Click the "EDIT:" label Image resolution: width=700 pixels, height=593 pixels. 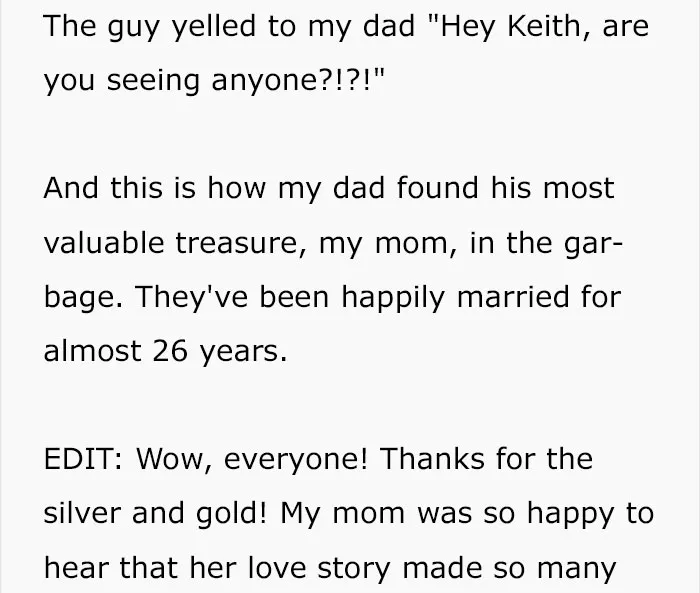[83, 459]
